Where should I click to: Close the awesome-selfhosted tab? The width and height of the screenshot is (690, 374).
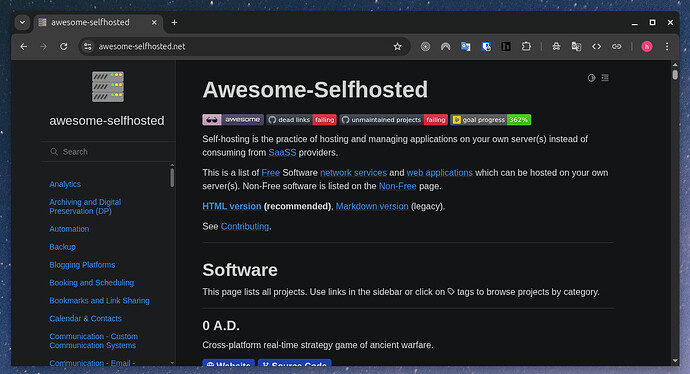point(154,22)
